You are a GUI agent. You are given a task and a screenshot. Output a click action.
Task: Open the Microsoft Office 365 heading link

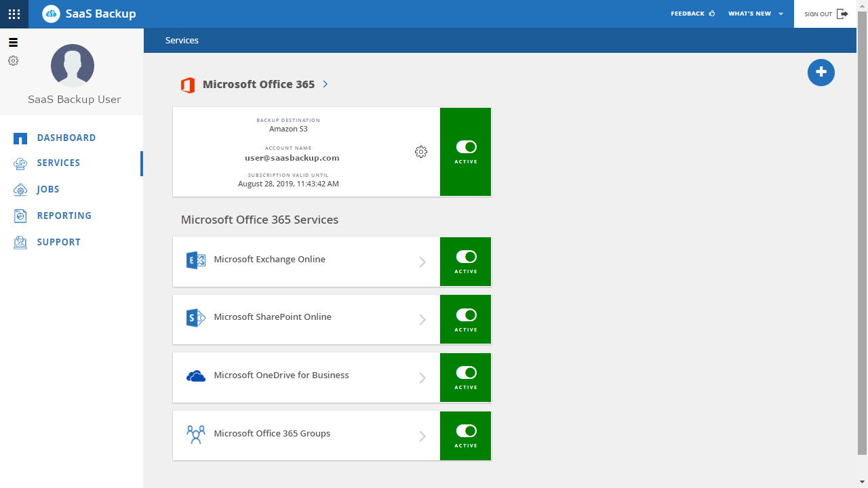click(x=258, y=84)
